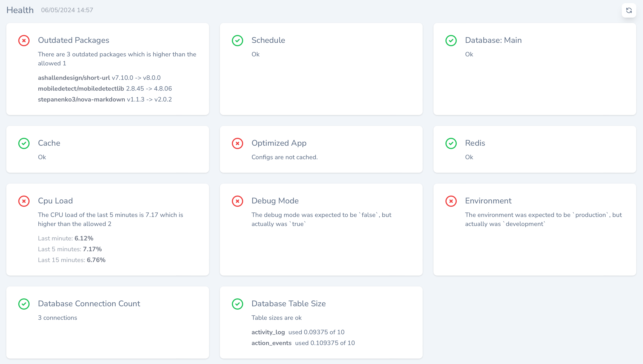Image resolution: width=643 pixels, height=364 pixels.
Task: Click the red error icon for Outdated Packages
Action: pos(24,41)
